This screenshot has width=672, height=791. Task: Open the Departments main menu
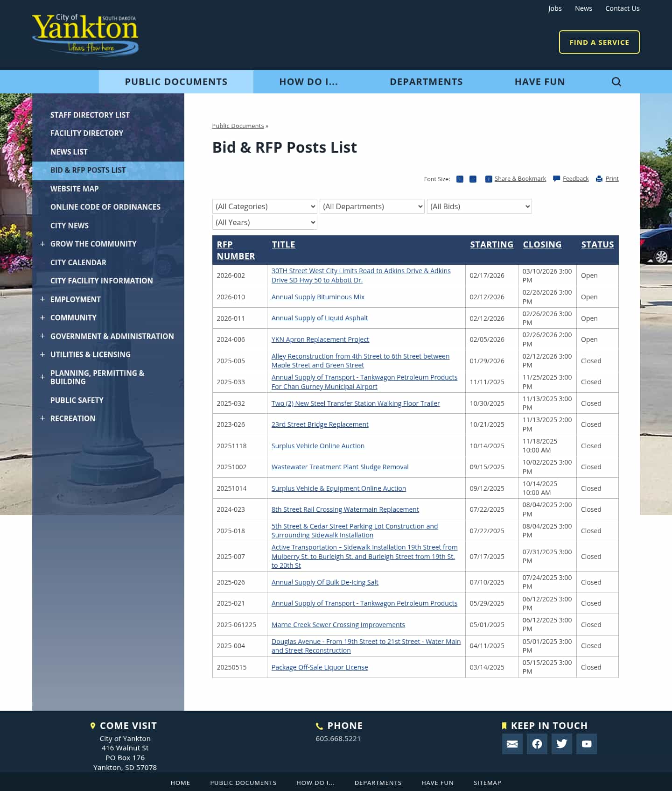point(426,82)
